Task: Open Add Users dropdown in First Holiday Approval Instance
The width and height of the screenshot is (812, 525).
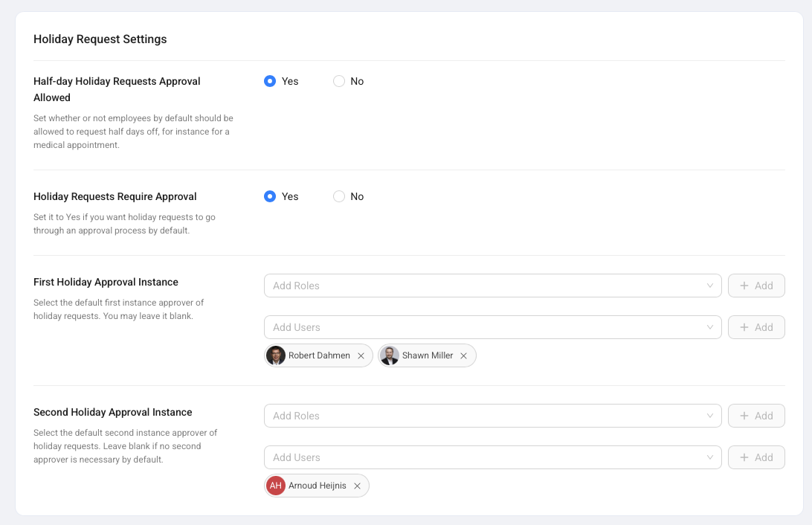Action: click(492, 327)
